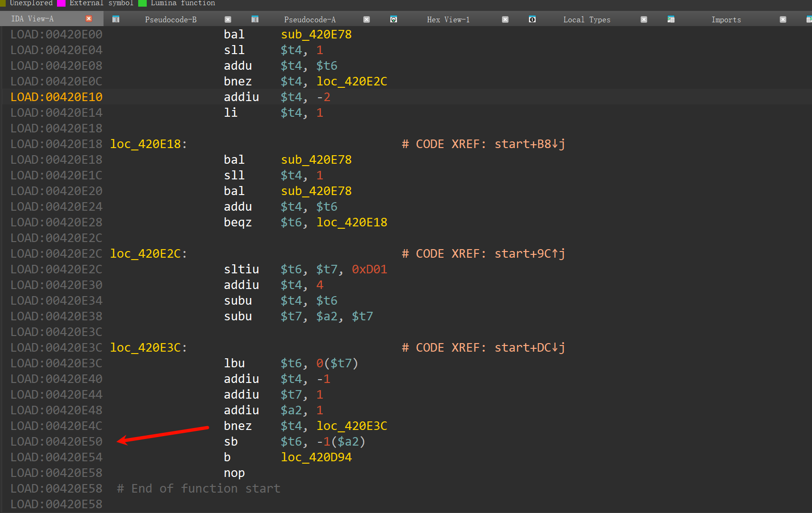The width and height of the screenshot is (812, 513).
Task: Follow sub_420E78 on the 00420E00 line
Action: pyautogui.click(x=316, y=35)
